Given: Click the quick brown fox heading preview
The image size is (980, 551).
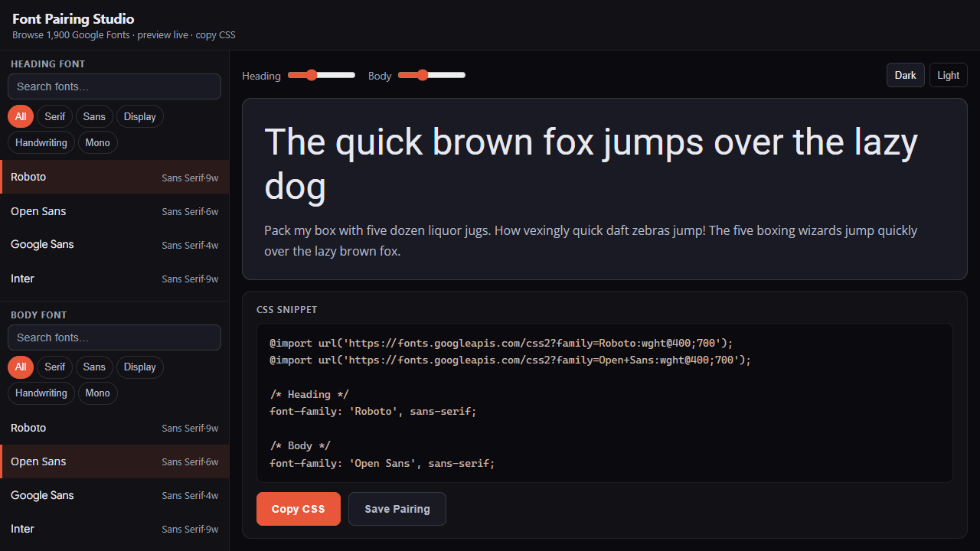Looking at the screenshot, I should (590, 164).
